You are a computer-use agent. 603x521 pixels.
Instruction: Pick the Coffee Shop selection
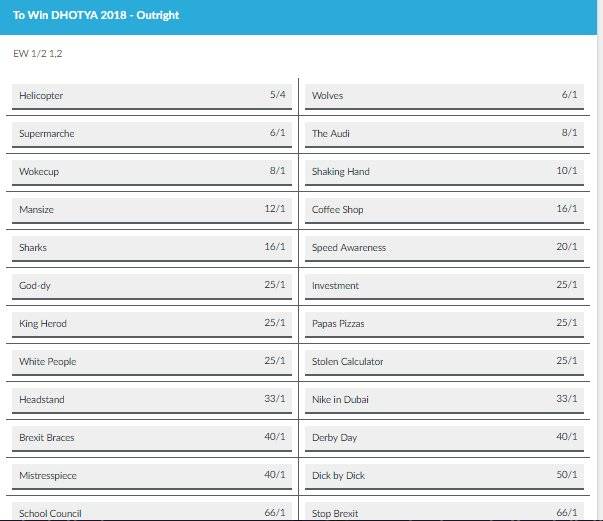tap(445, 211)
